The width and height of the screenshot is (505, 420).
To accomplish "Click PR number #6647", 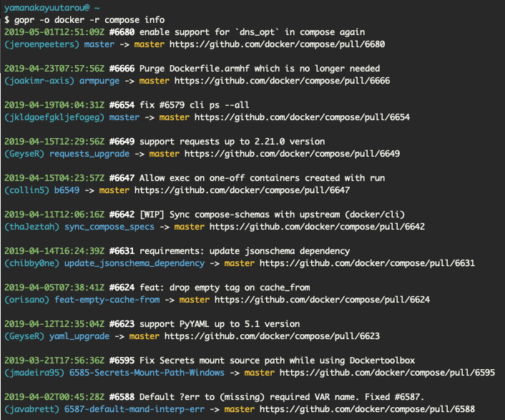I will click(122, 177).
